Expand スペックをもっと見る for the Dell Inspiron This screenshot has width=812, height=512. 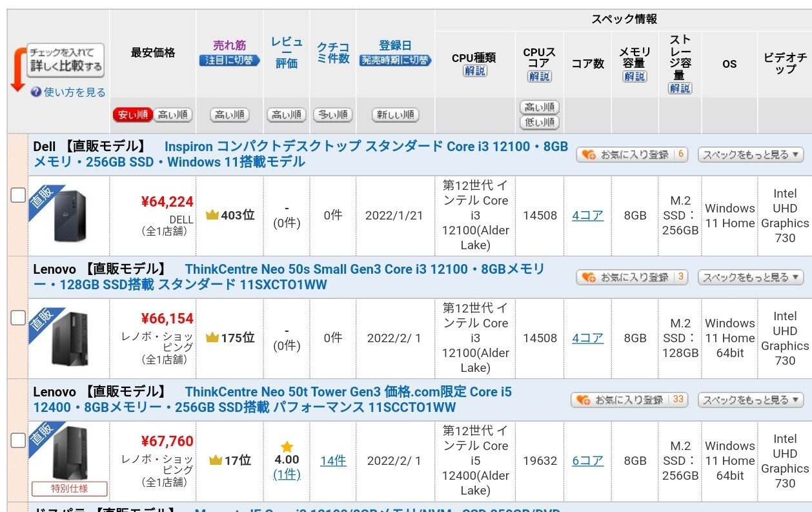coord(751,155)
